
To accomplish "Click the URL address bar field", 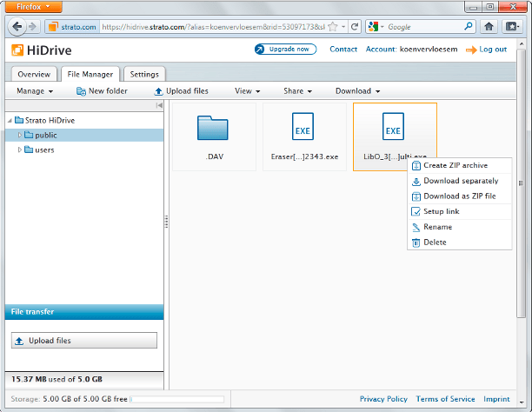I will [x=214, y=26].
